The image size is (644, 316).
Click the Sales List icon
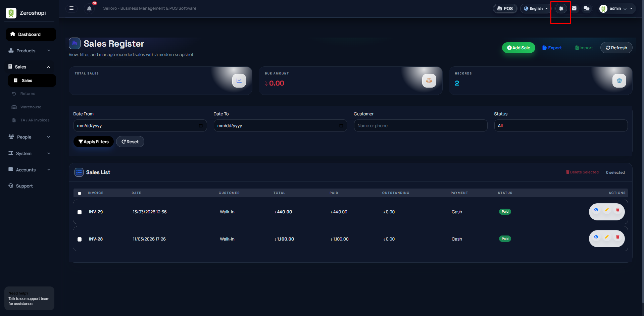[x=79, y=172]
